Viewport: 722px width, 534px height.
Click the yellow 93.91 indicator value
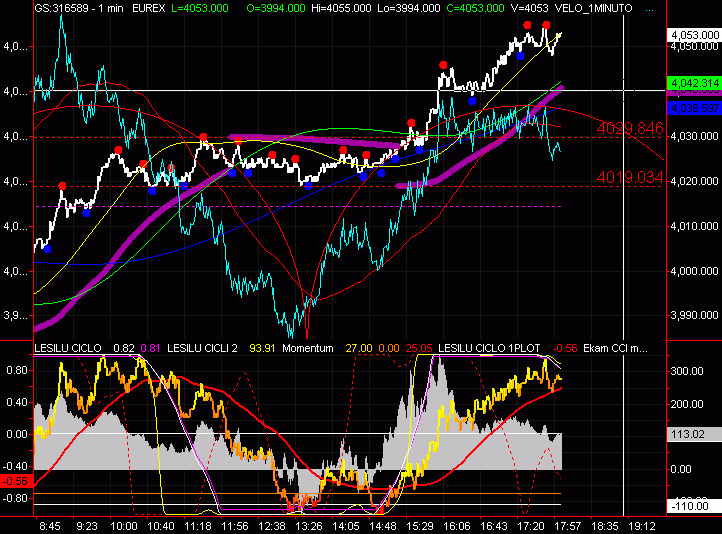(x=262, y=348)
